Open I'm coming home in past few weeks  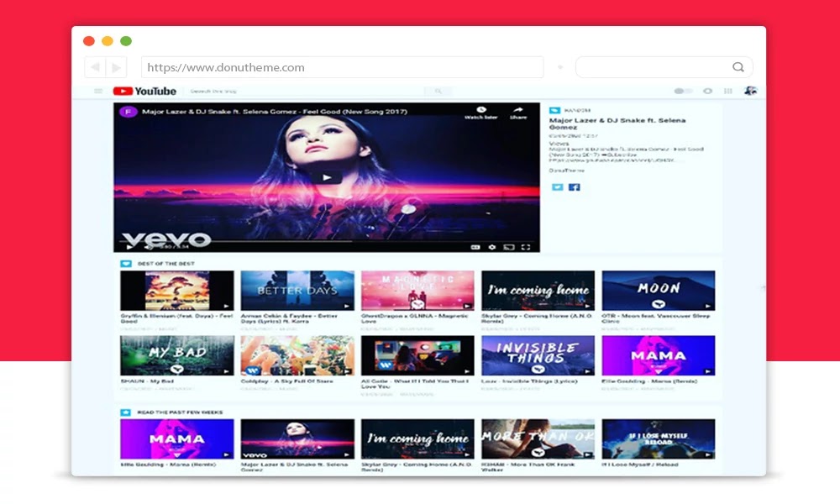(x=417, y=439)
